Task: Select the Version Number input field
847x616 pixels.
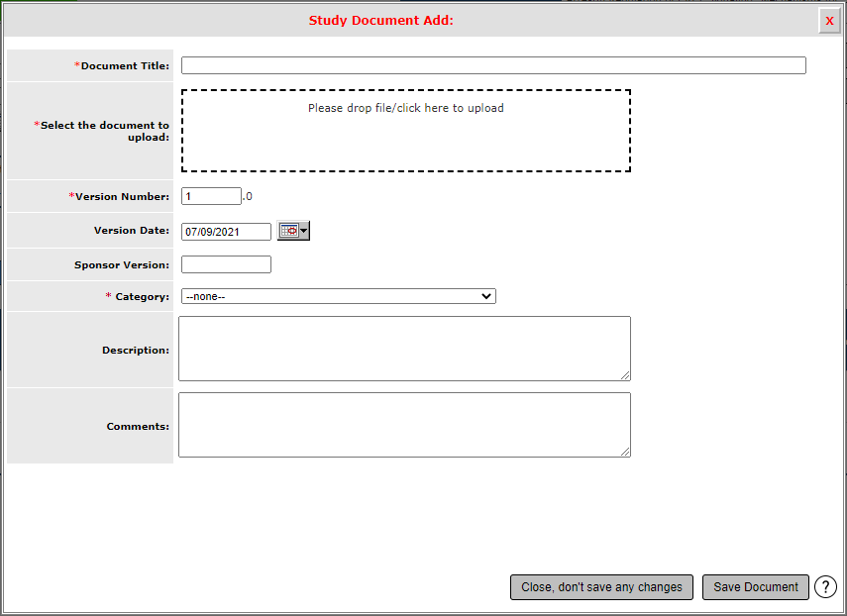Action: pyautogui.click(x=211, y=196)
